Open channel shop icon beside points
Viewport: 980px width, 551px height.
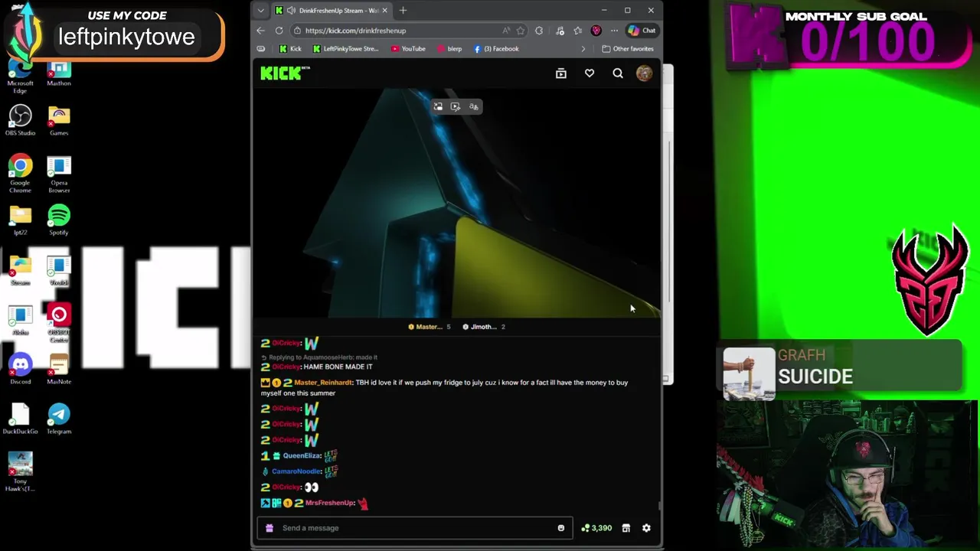[626, 528]
